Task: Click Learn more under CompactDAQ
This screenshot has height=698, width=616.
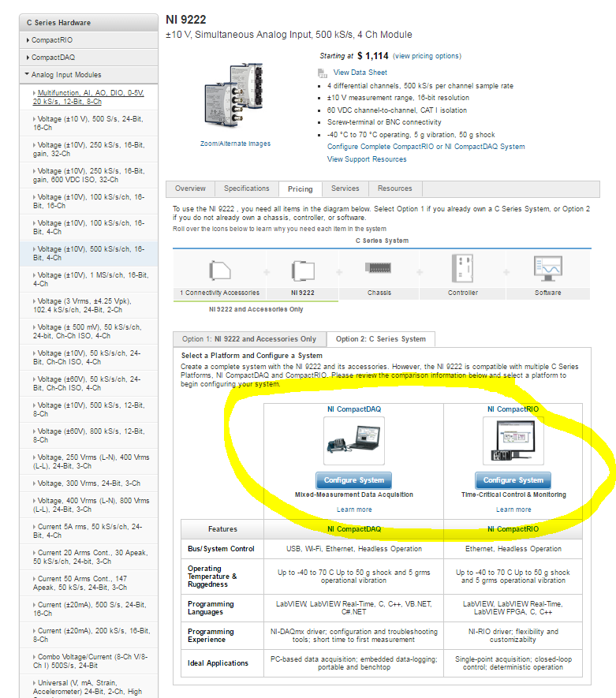Action: click(x=354, y=510)
